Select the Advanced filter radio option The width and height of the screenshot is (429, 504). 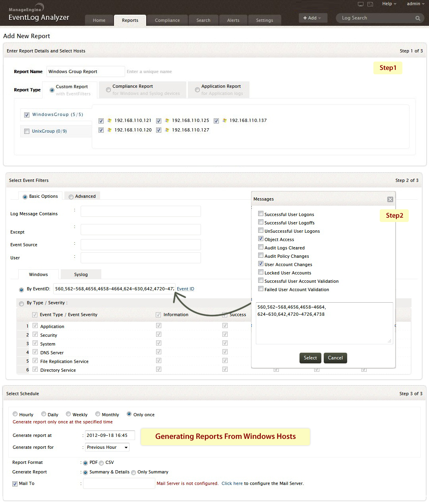click(x=71, y=197)
